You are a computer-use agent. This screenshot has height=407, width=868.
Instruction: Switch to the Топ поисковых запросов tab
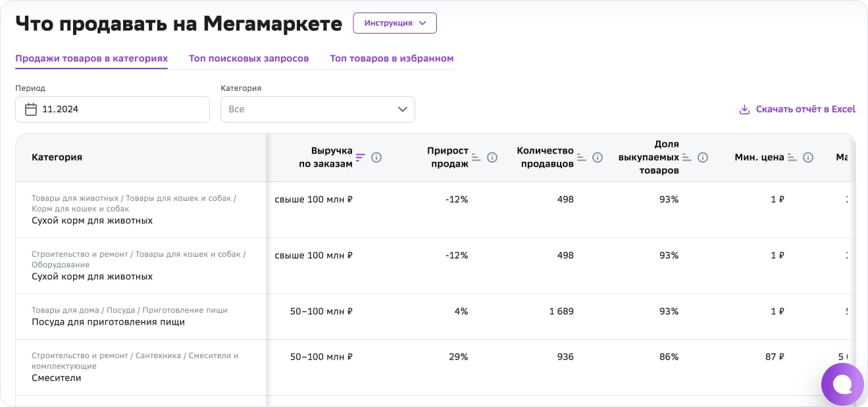pos(248,58)
